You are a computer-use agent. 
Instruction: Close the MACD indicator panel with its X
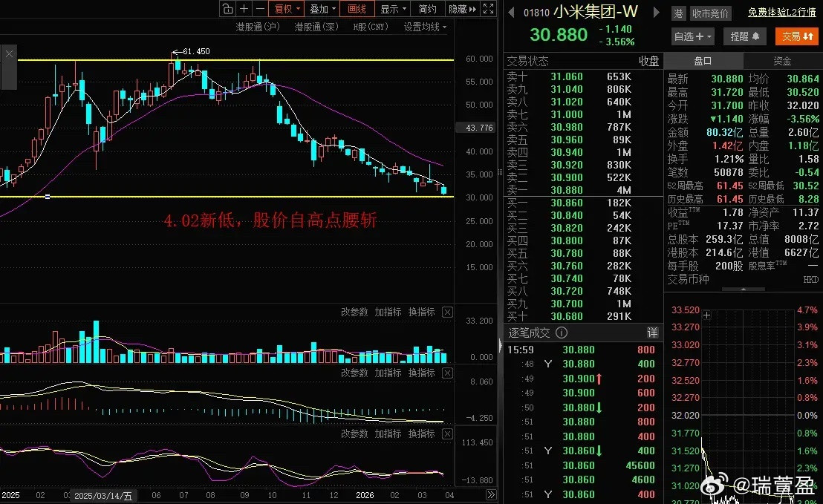[447, 373]
